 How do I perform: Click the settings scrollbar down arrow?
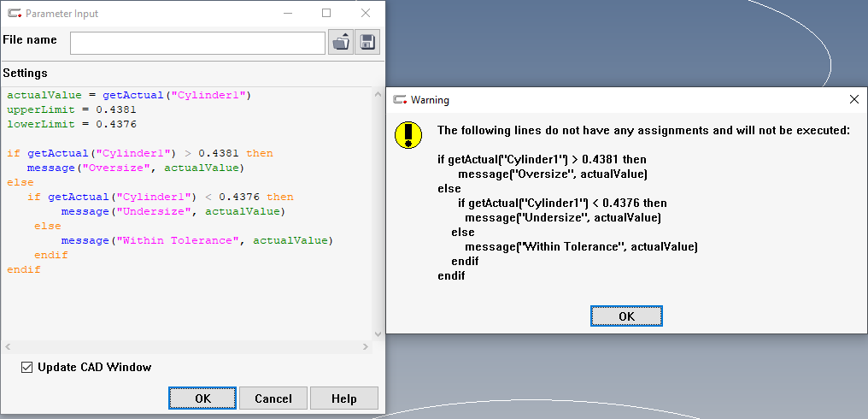378,333
